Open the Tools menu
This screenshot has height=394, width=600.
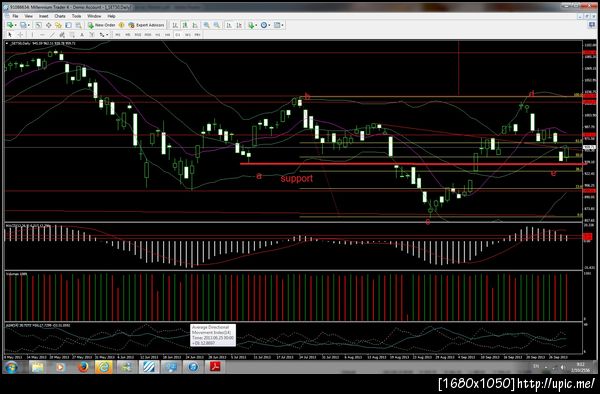click(77, 16)
